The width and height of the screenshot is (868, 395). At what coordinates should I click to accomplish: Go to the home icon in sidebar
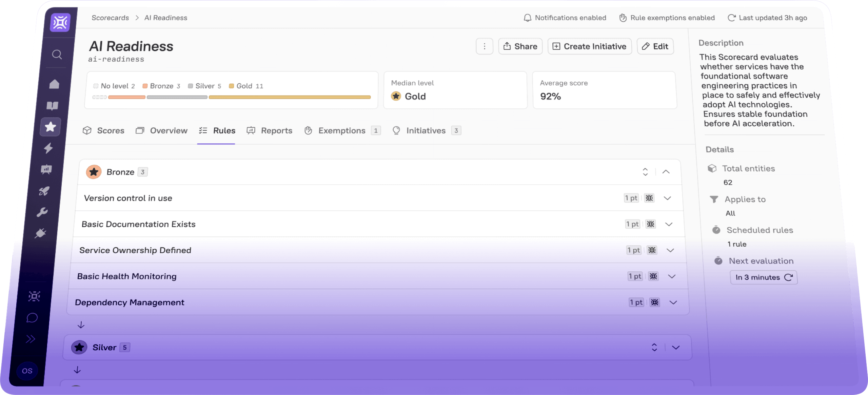click(x=54, y=84)
